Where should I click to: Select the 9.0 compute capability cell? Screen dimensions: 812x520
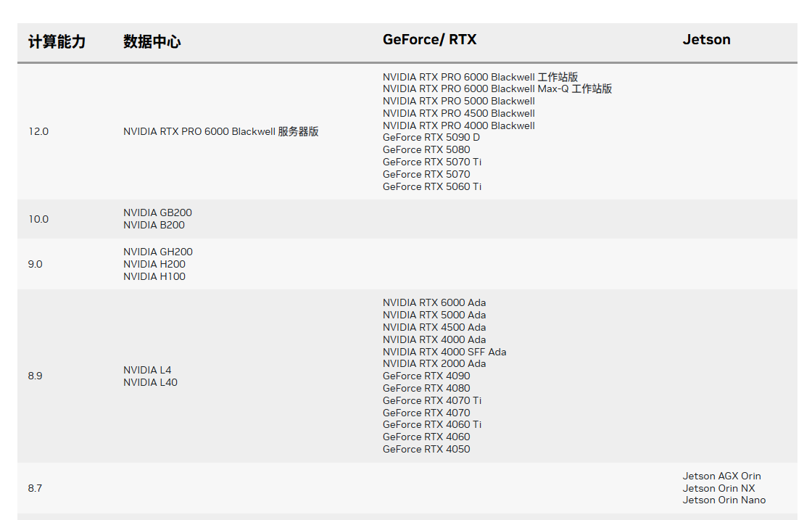(x=36, y=264)
